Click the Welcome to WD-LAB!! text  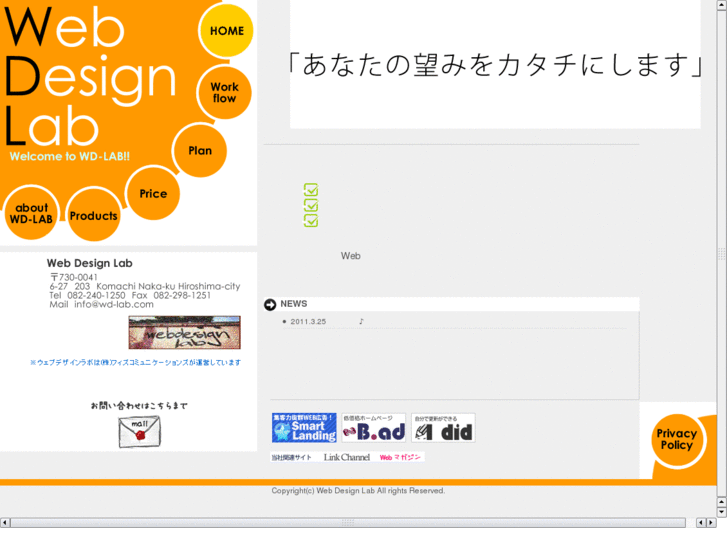pos(70,156)
